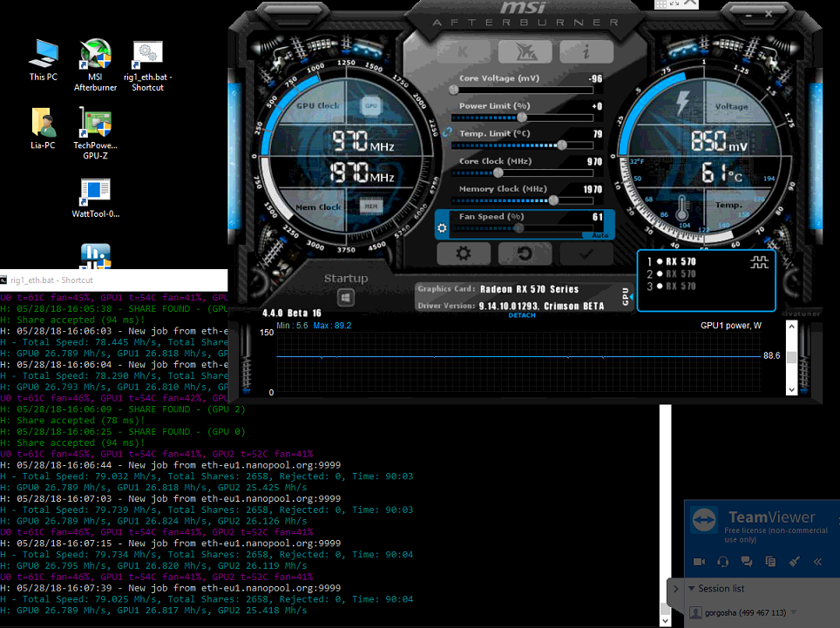840x628 pixels.
Task: Adjust the Temp. Limit slider handle
Action: pyautogui.click(x=562, y=145)
